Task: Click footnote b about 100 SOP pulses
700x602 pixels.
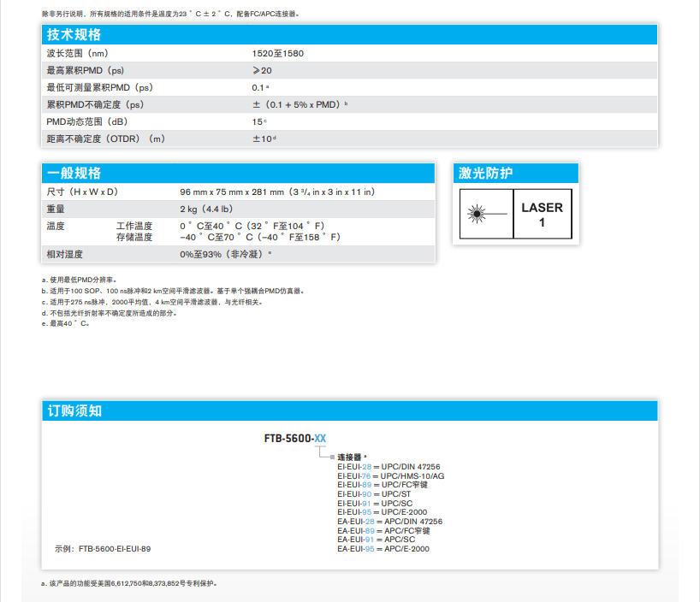Action: pyautogui.click(x=173, y=291)
